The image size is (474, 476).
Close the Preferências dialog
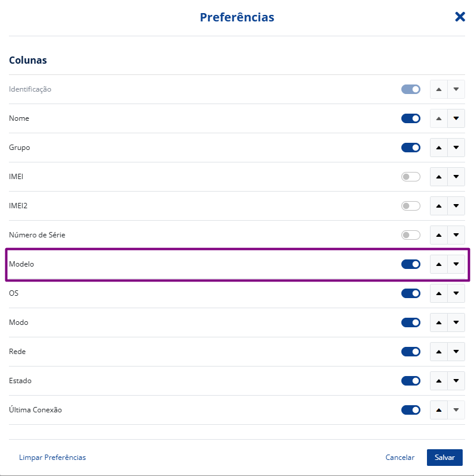coord(460,17)
